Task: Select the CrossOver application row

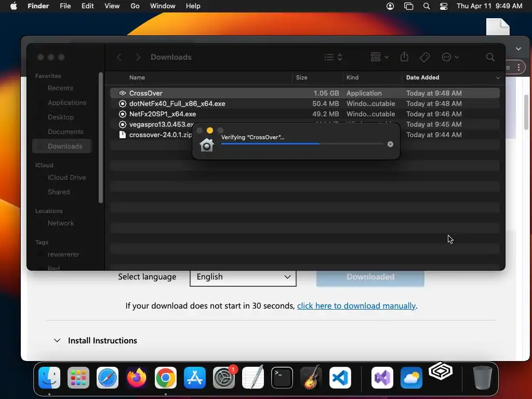Action: click(304, 93)
